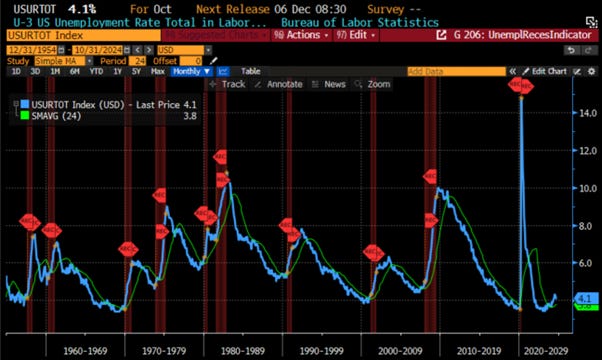
Task: Click the blue USURTOT Index legend swatch
Action: click(25, 104)
